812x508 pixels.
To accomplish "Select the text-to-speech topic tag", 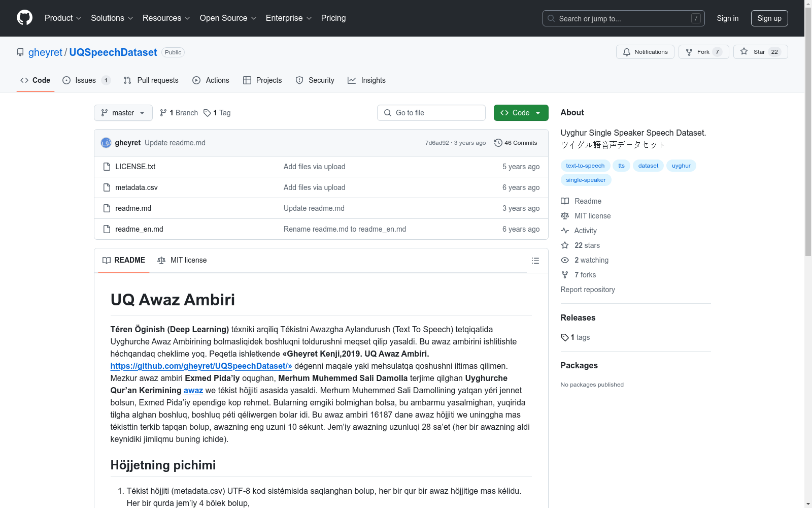I will pyautogui.click(x=585, y=166).
